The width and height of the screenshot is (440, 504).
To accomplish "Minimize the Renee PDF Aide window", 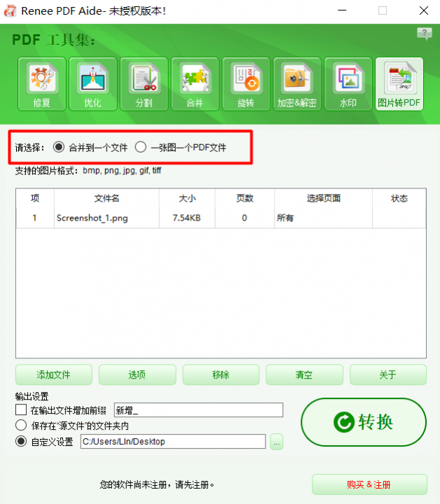I will click(342, 10).
